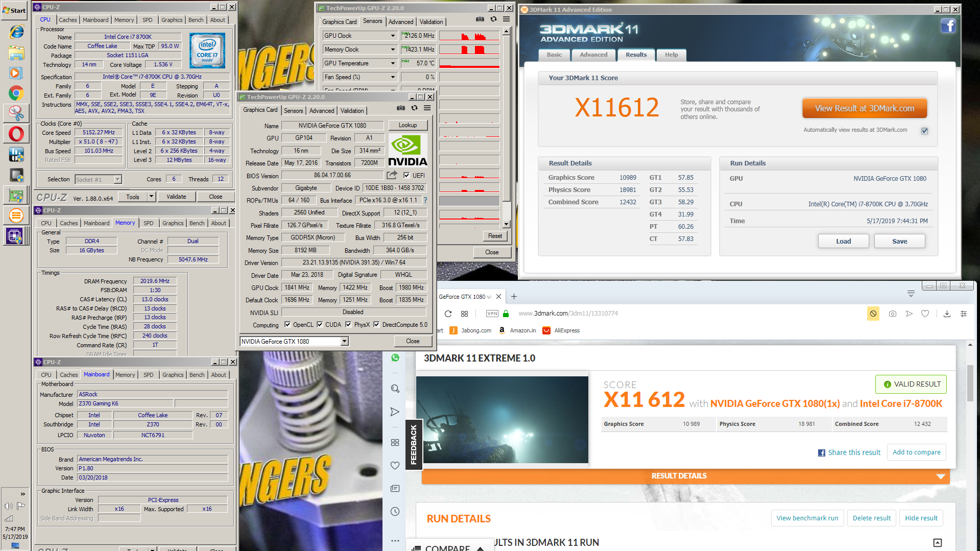Image resolution: width=980 pixels, height=551 pixels.
Task: Collapse the Result Details orange bar
Action: [x=685, y=476]
